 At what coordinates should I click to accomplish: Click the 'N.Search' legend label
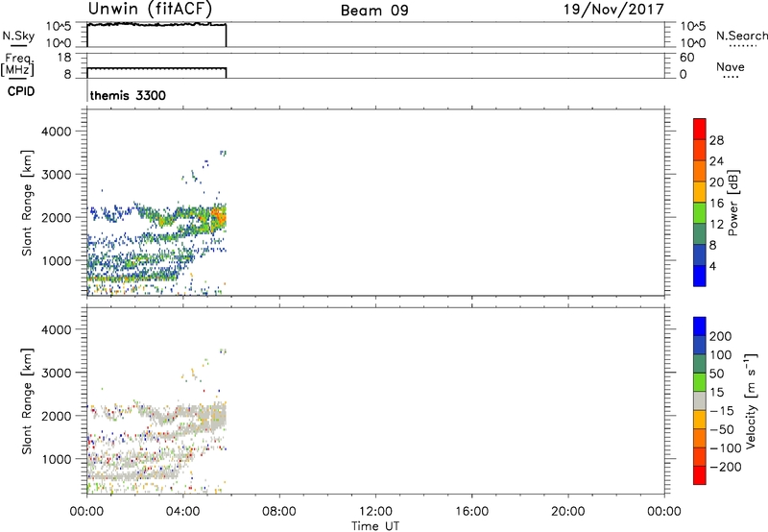[741, 36]
